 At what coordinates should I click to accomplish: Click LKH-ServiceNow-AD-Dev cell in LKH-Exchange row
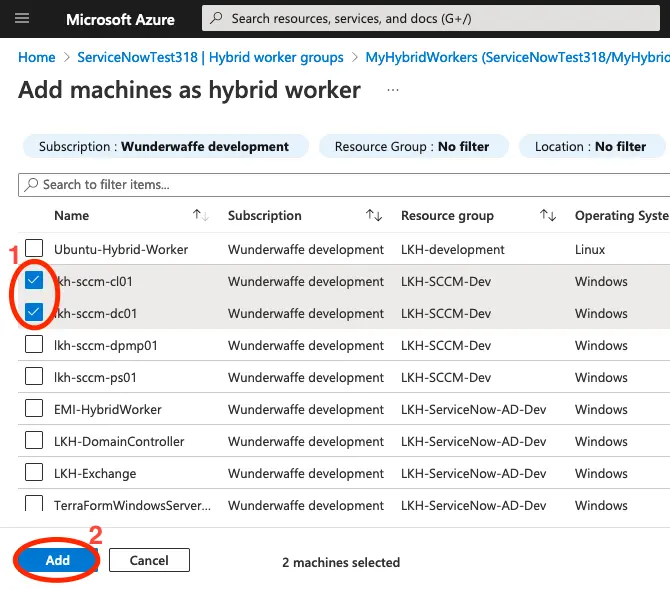473,474
